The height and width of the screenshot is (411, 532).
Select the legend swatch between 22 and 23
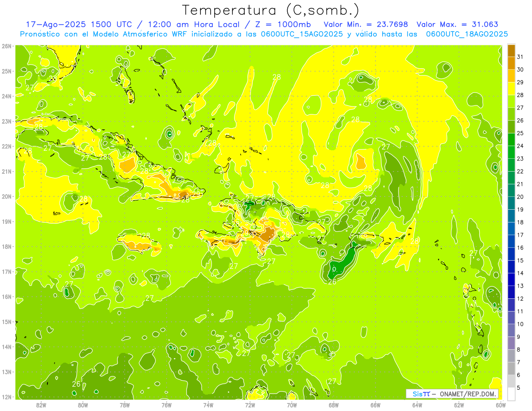tap(511, 165)
